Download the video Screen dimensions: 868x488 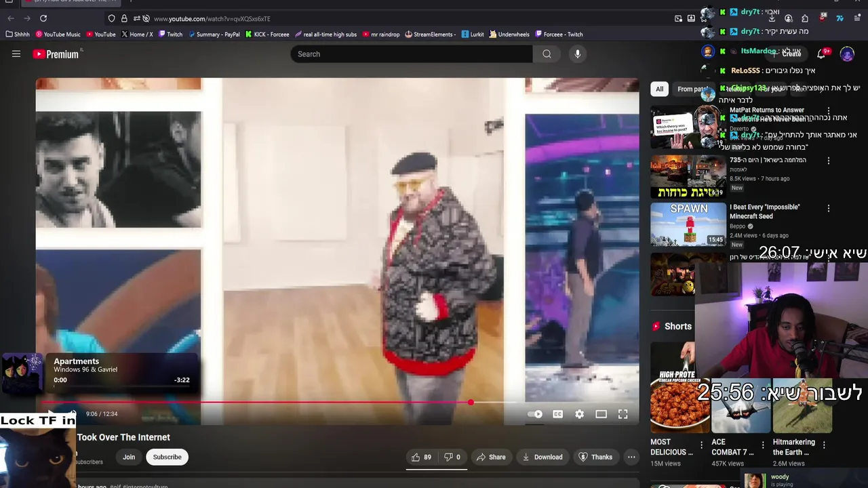(x=542, y=457)
